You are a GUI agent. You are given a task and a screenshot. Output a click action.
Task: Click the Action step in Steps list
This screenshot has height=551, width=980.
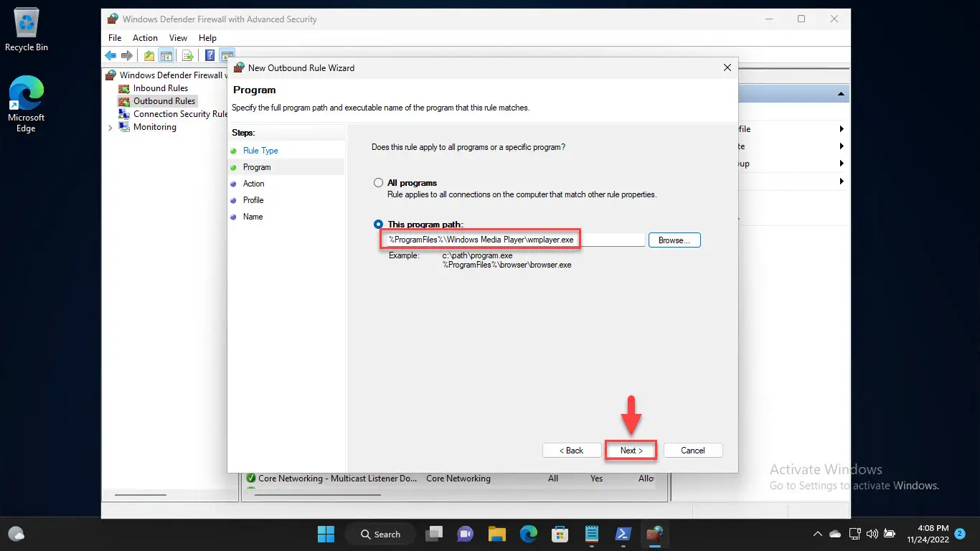[254, 184]
